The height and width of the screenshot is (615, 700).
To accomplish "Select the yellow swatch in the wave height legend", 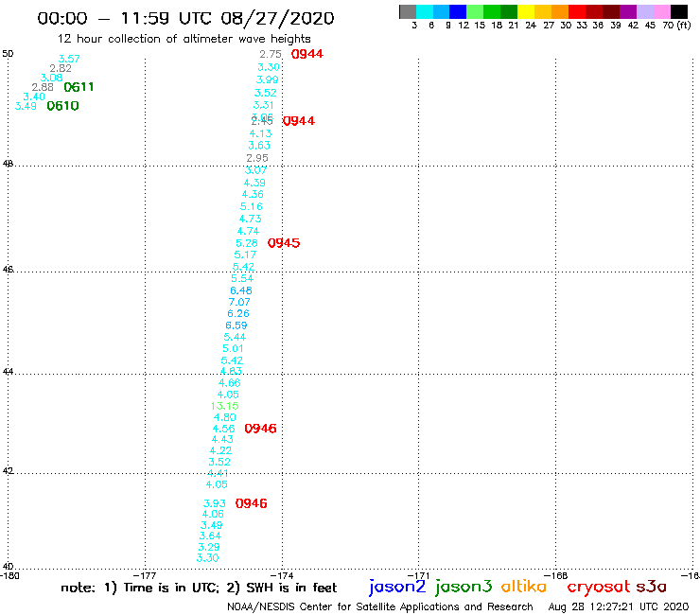I will (x=526, y=11).
